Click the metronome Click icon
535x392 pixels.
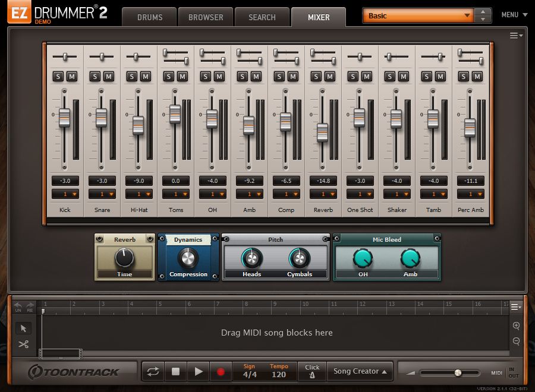pyautogui.click(x=311, y=371)
